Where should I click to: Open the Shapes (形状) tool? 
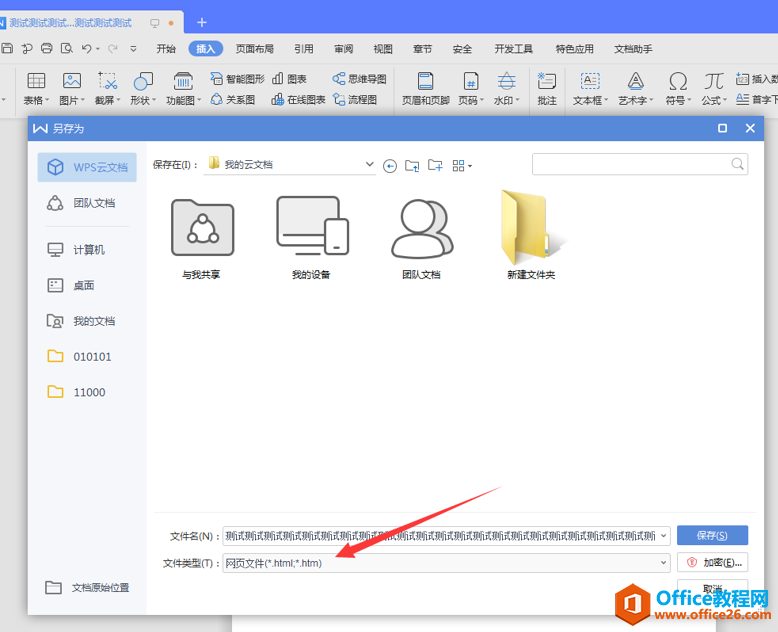[143, 88]
